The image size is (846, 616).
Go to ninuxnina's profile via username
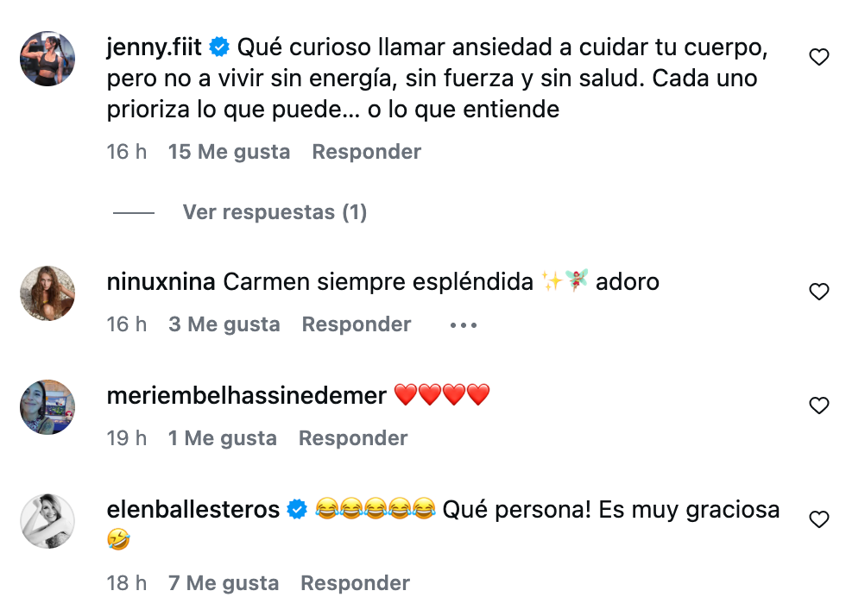tap(161, 281)
